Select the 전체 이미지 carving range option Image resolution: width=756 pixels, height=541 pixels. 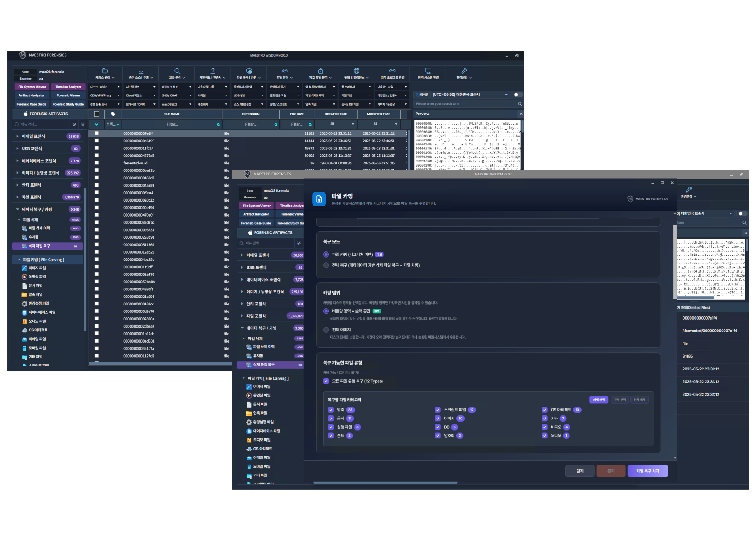[x=326, y=330]
